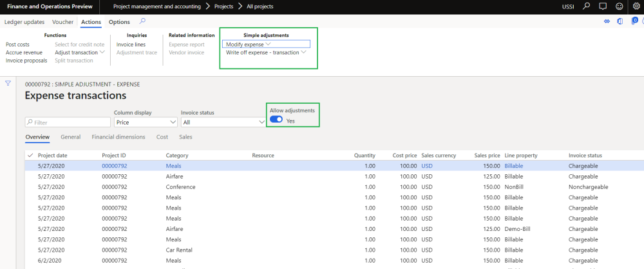This screenshot has height=269, width=644.
Task: Click the Billable link in first row
Action: [515, 166]
